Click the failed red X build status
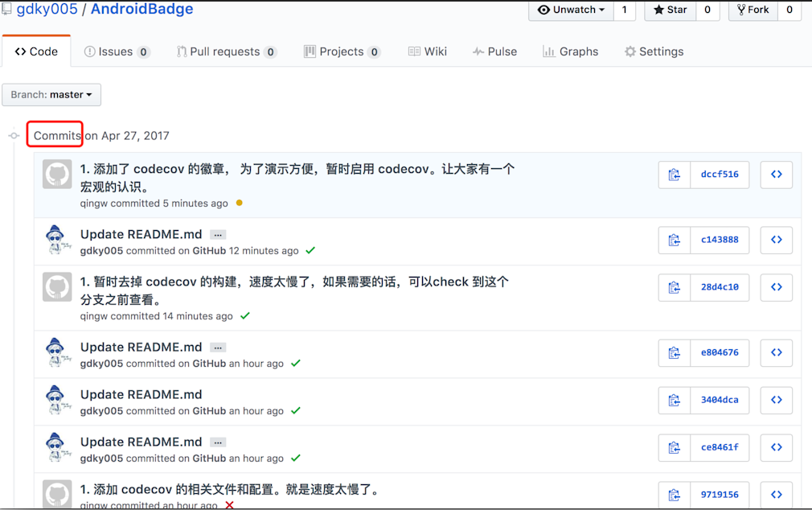The height and width of the screenshot is (510, 812). click(229, 505)
